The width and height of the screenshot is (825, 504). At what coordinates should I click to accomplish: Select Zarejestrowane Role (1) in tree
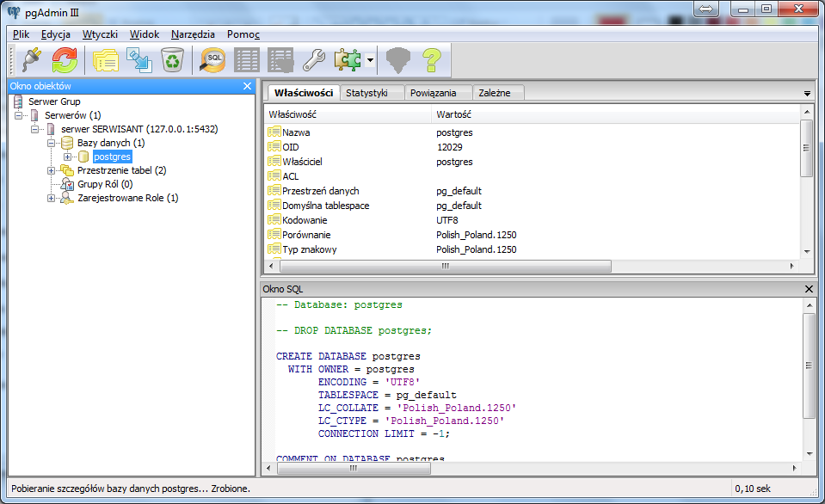128,198
